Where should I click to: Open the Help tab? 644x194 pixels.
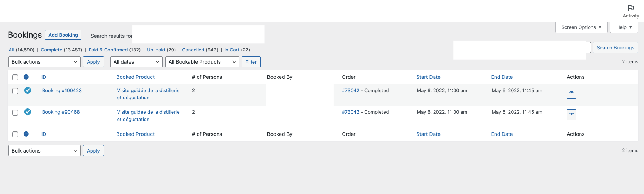tap(624, 27)
